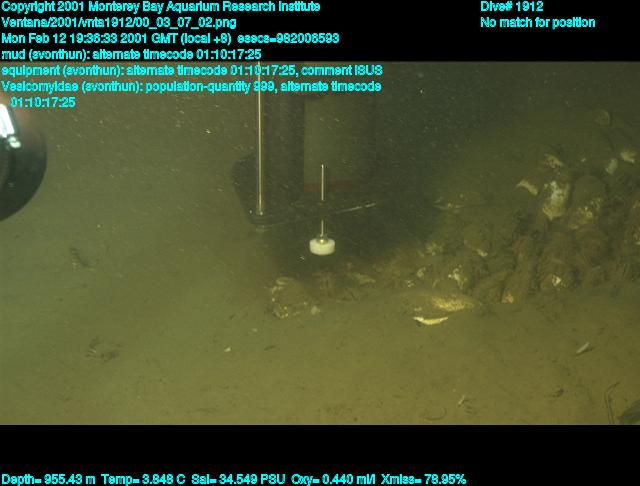The image size is (640, 486).
Task: Click the mud (svonthun) annotation line
Action: coord(131,55)
